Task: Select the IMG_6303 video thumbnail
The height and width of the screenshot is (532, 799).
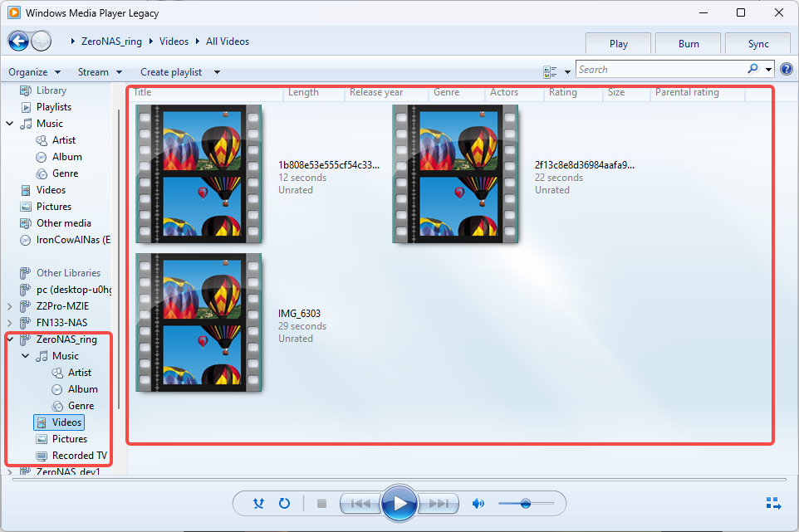Action: (199, 323)
